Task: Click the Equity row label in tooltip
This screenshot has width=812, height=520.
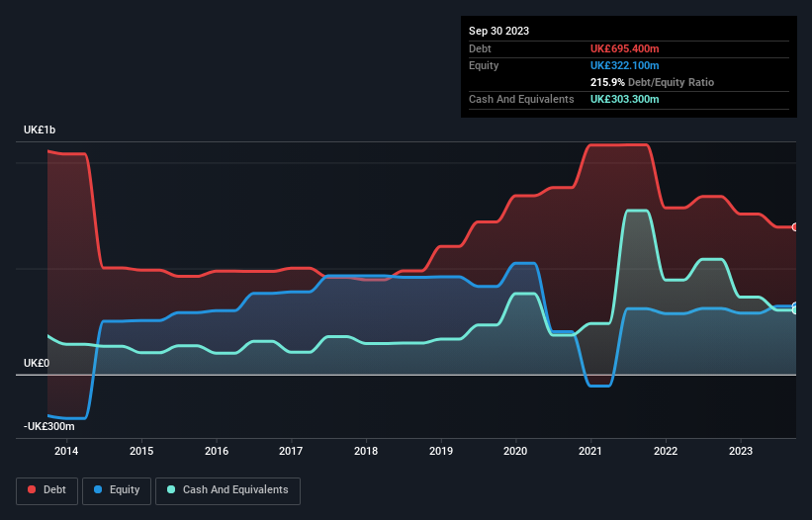Action: [484, 65]
